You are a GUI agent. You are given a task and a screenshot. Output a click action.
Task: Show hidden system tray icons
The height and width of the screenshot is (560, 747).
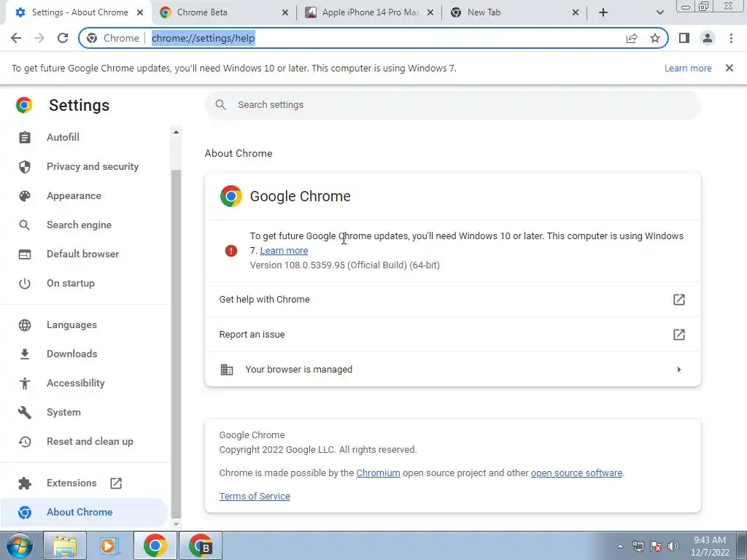coord(620,546)
